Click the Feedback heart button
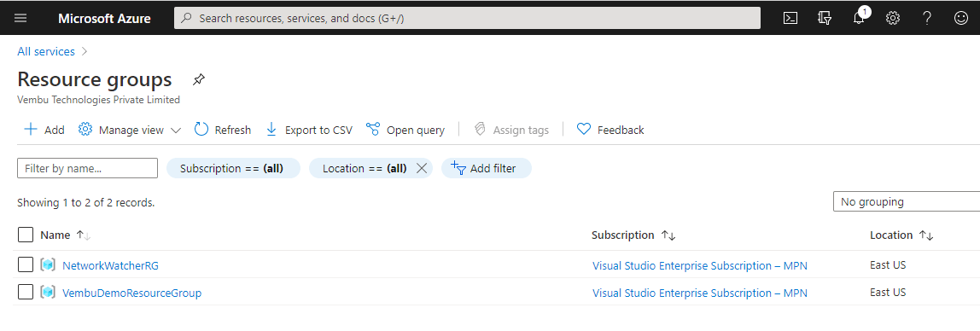Image resolution: width=980 pixels, height=331 pixels. point(610,130)
